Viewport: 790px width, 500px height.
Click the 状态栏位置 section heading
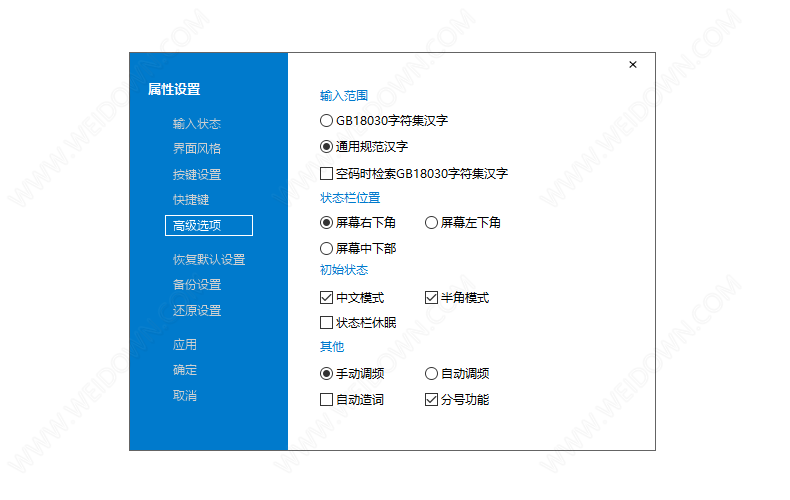click(350, 198)
